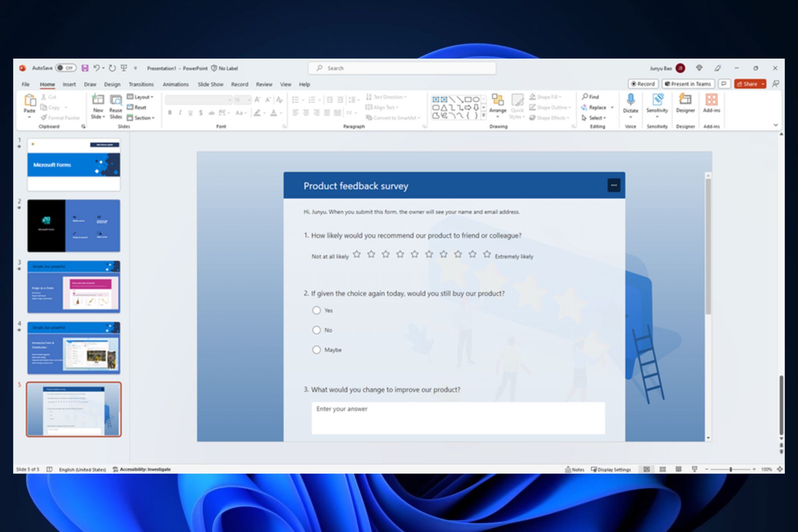
Task: Click the Save icon in title bar
Action: pyautogui.click(x=85, y=68)
